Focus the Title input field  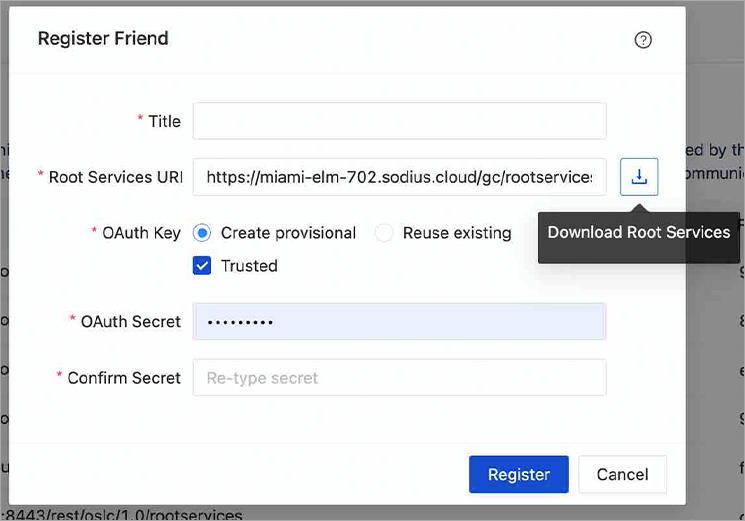click(399, 121)
